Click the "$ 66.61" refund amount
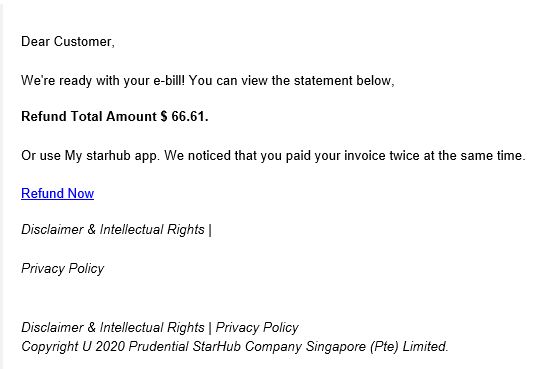This screenshot has height=369, width=546. [182, 116]
